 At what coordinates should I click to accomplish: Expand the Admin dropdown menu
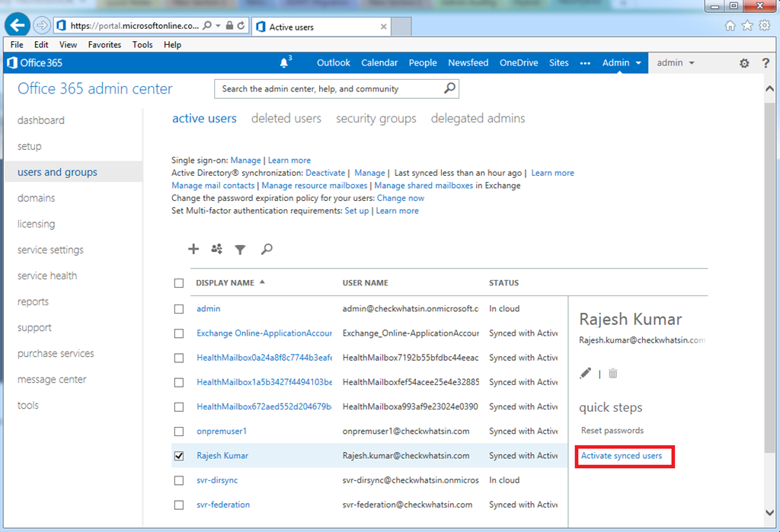tap(622, 62)
